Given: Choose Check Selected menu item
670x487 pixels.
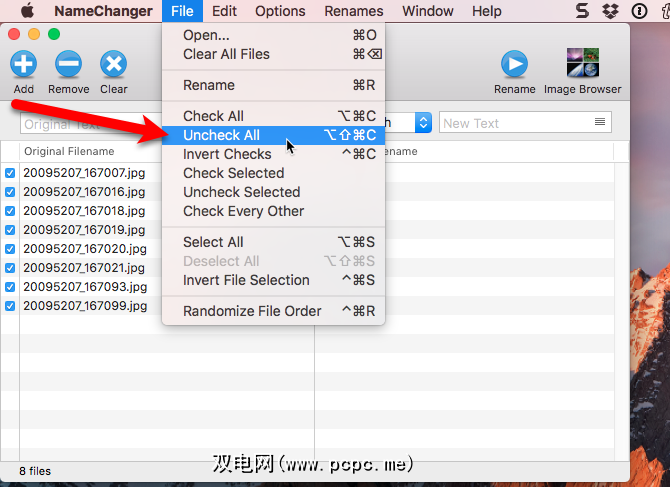Looking at the screenshot, I should pos(273,173).
